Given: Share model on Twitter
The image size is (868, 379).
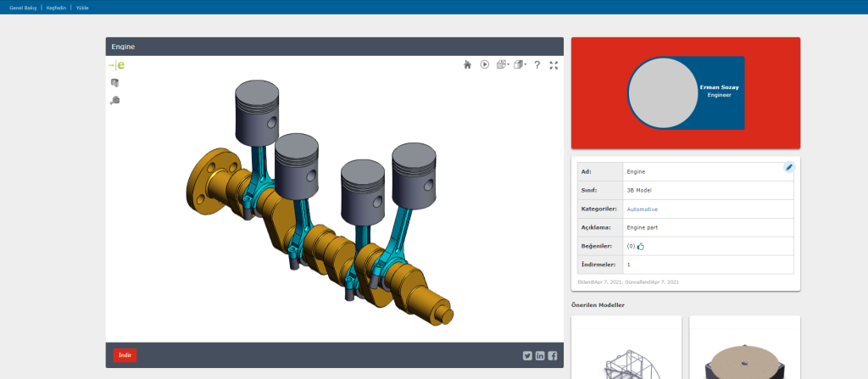Looking at the screenshot, I should (527, 355).
